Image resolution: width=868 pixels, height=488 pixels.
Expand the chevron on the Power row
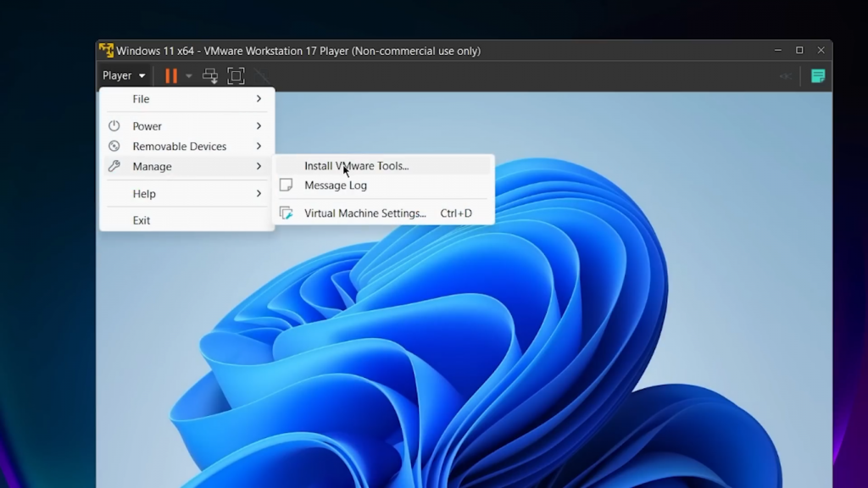[x=259, y=126]
